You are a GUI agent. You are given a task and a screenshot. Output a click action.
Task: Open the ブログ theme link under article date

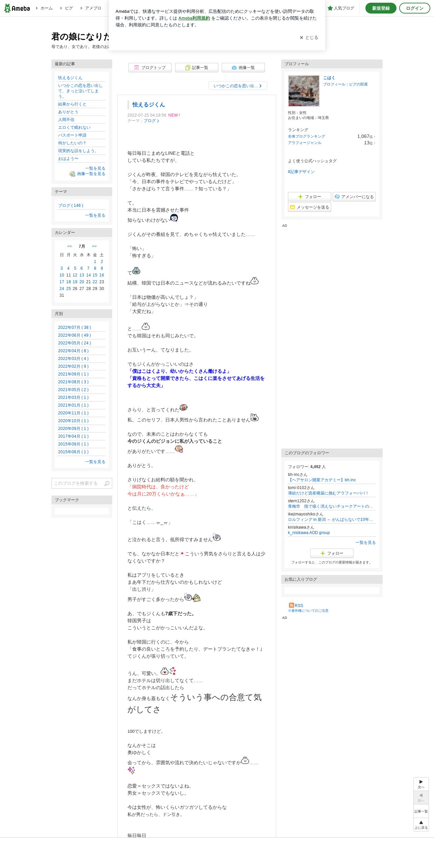[x=151, y=121]
